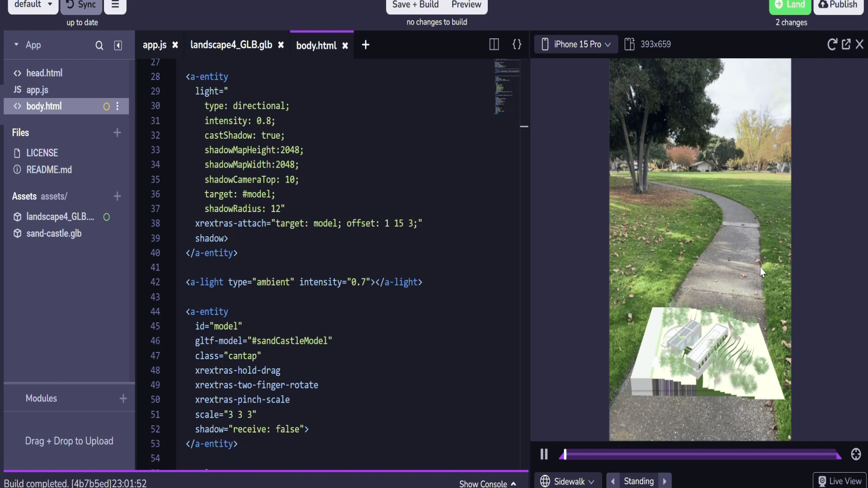This screenshot has height=488, width=868.
Task: Open body.html three-dot options menu
Action: 118,106
